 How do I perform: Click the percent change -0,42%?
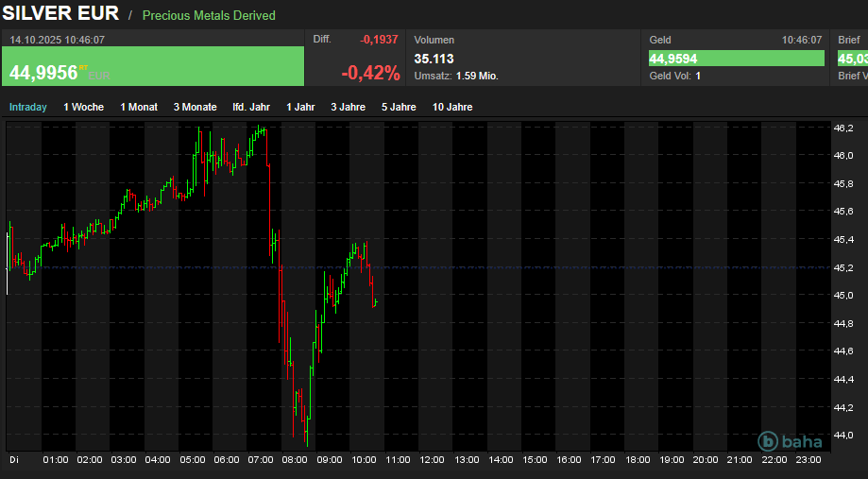click(370, 73)
